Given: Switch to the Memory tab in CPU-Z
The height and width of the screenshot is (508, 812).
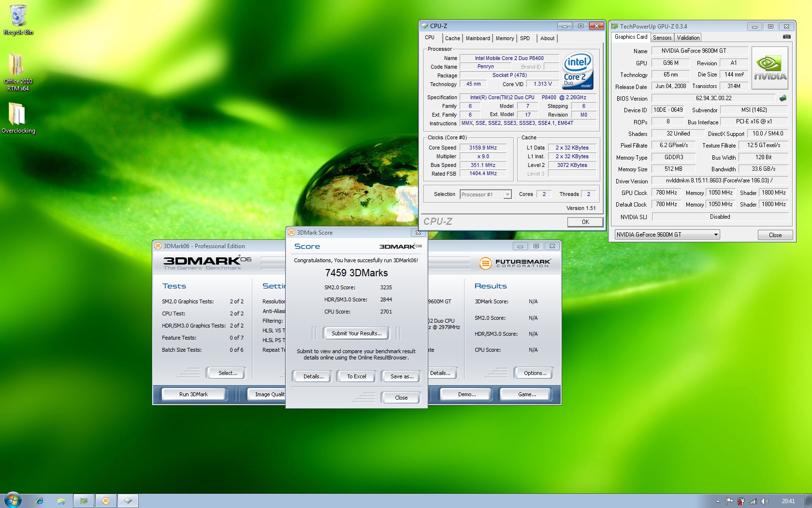Looking at the screenshot, I should coord(505,38).
